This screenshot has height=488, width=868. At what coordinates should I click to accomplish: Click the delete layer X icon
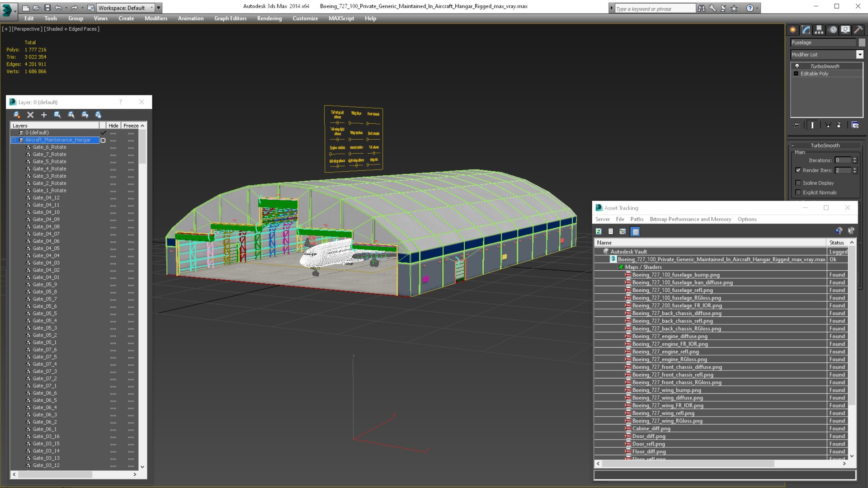(30, 115)
